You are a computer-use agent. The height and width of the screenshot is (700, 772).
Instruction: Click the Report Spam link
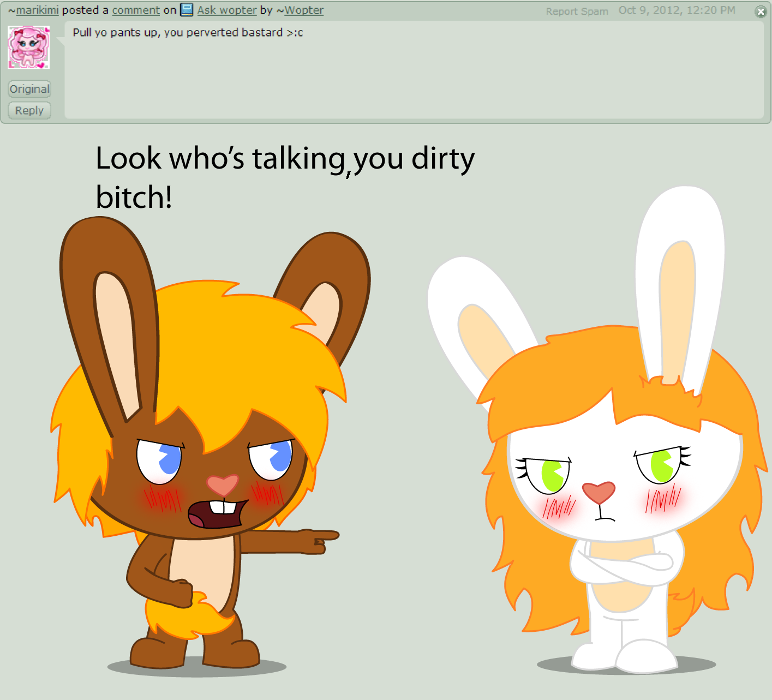coord(577,11)
